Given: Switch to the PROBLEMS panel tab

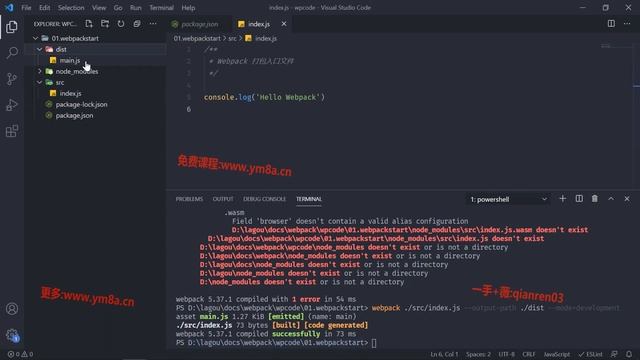Looking at the screenshot, I should click(189, 199).
